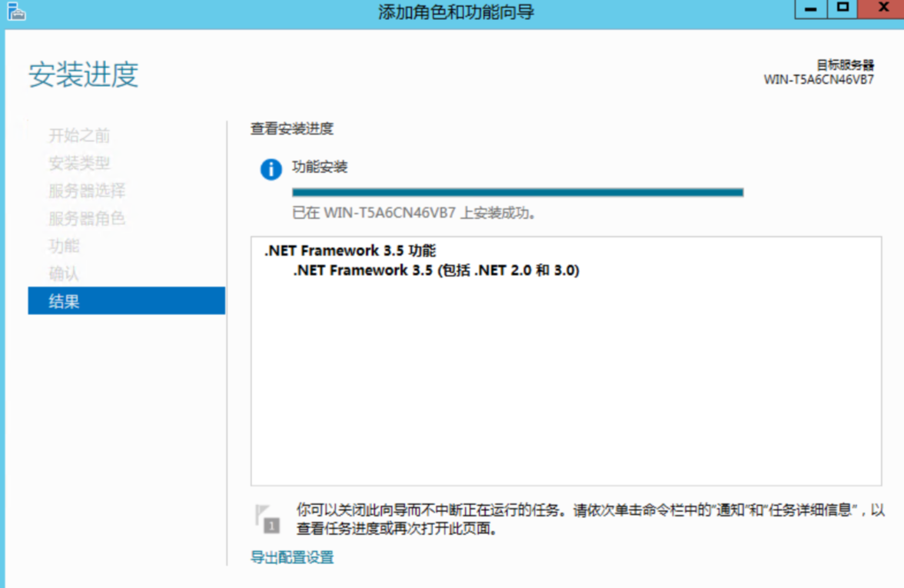
Task: Minimize the wizard window
Action: tap(811, 8)
